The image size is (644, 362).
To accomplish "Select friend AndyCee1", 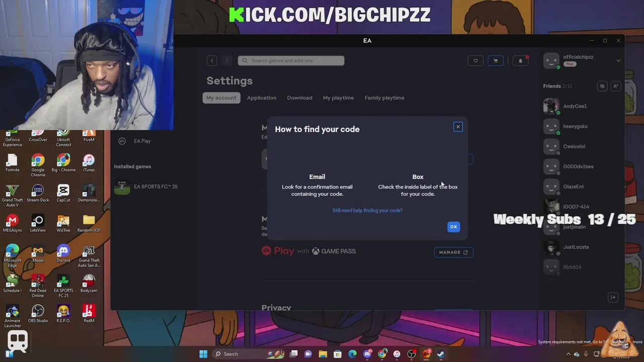I will pos(575,106).
